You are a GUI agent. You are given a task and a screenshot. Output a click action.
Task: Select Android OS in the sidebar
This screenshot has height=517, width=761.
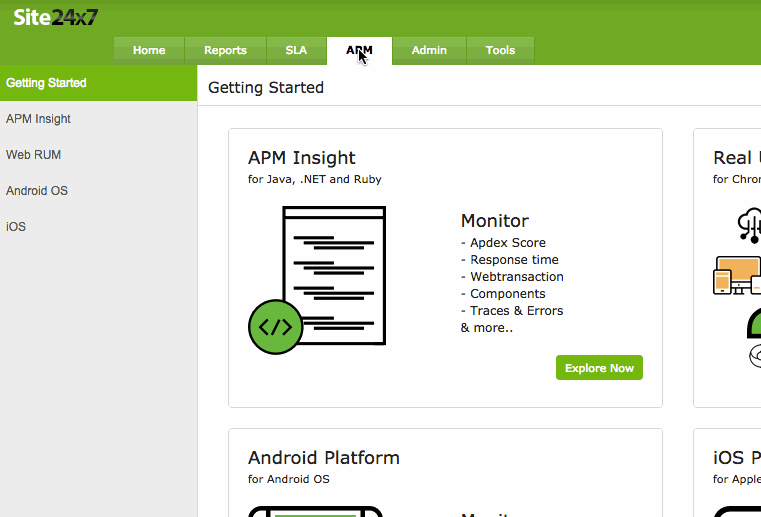click(37, 191)
